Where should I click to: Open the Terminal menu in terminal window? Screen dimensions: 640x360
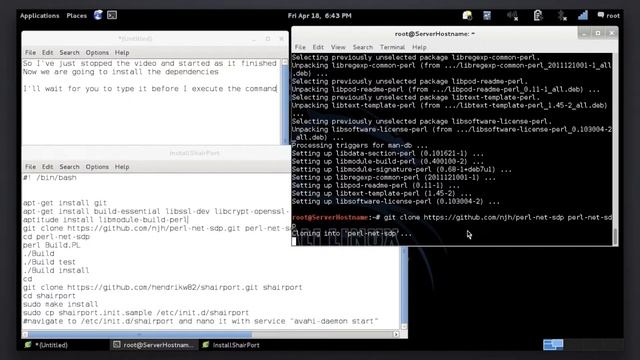[x=392, y=47]
